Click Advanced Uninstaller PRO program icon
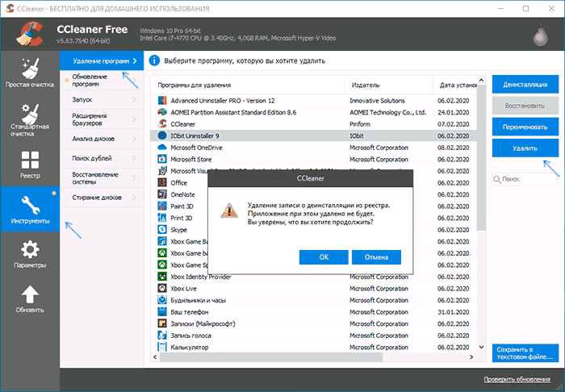Screen dimensions: 565x392 [162, 101]
